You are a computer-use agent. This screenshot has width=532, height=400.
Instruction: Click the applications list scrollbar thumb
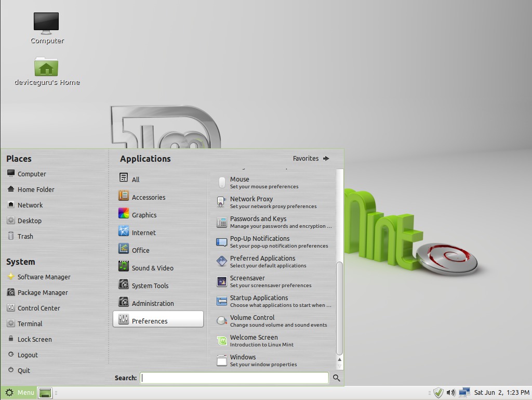339,308
